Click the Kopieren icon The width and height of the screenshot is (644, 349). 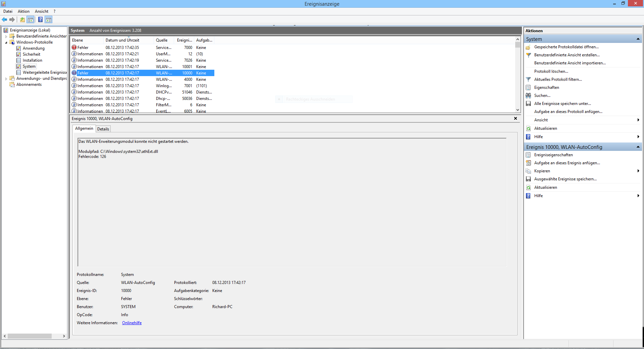(x=528, y=171)
